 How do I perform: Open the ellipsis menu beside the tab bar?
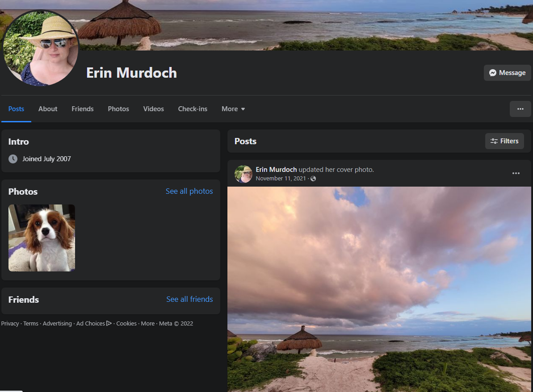(520, 108)
